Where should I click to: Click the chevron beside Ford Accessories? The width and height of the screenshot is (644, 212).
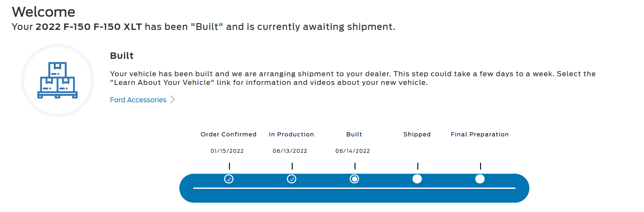coord(173,100)
